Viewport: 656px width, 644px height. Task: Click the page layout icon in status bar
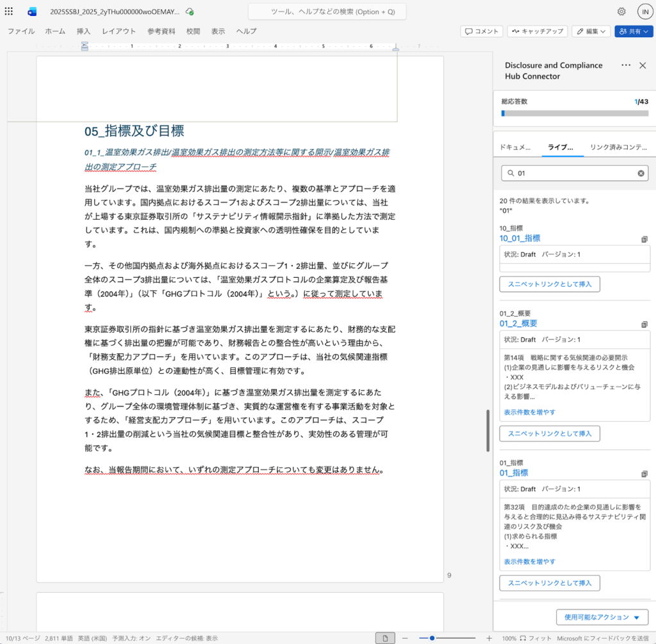tap(385, 638)
